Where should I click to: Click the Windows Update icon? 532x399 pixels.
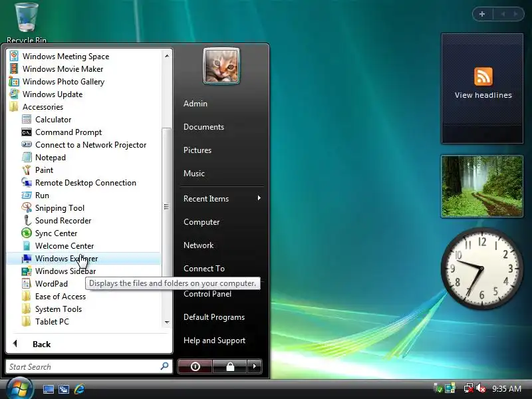(x=14, y=94)
